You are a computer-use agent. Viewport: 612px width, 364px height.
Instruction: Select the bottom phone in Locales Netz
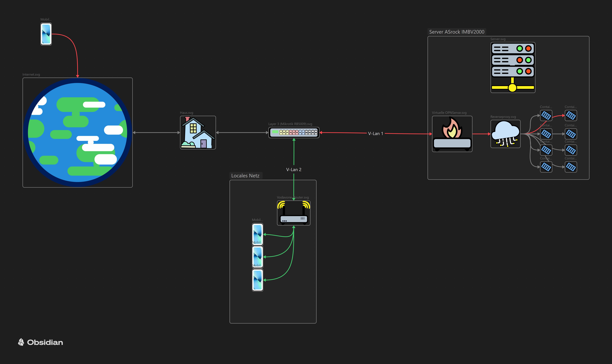pyautogui.click(x=258, y=280)
